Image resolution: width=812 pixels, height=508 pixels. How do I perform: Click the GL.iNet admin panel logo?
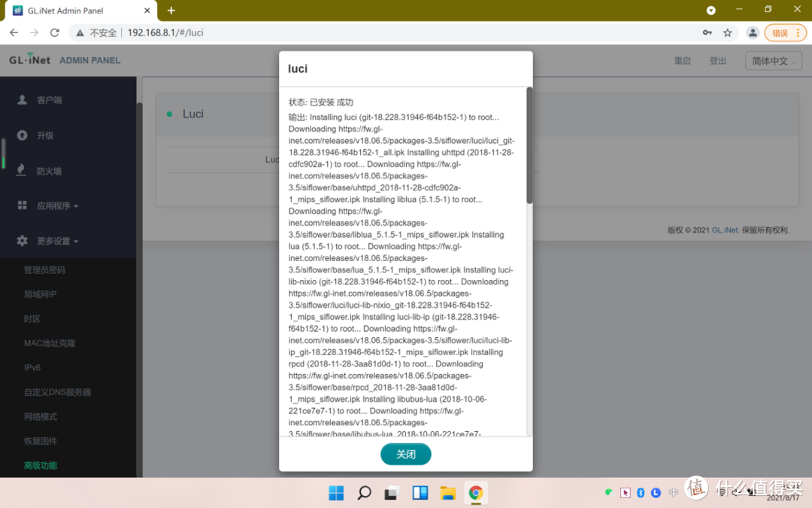point(29,60)
